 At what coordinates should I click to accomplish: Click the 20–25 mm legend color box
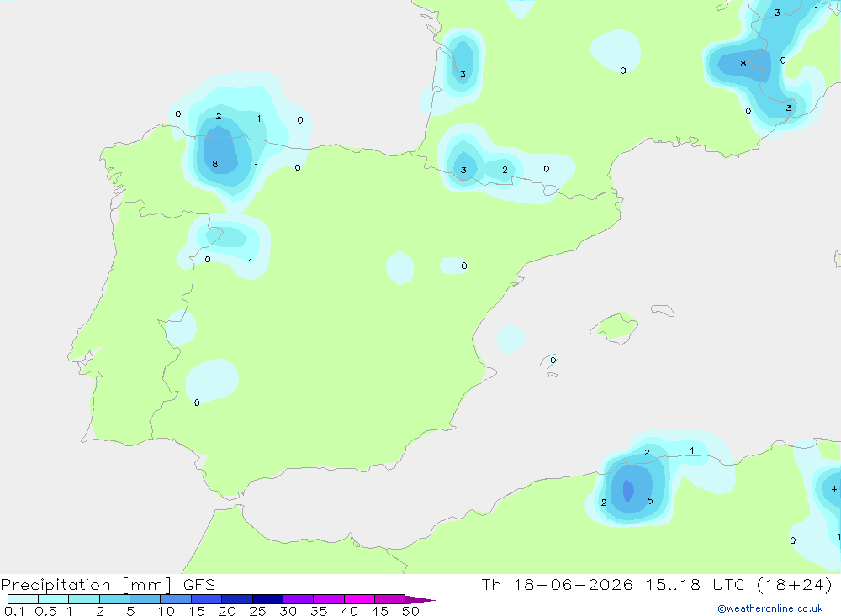(236, 599)
